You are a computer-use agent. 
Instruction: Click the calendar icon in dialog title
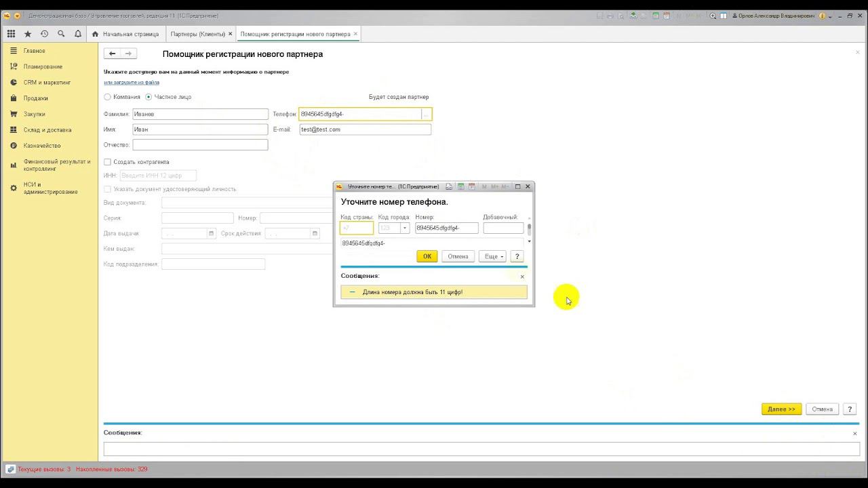[x=472, y=186]
